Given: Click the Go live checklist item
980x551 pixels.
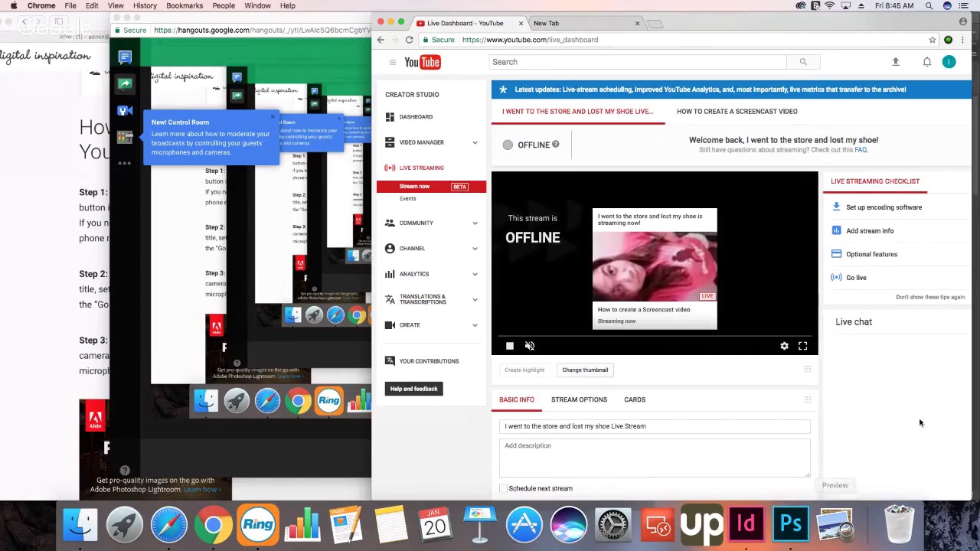Looking at the screenshot, I should (856, 278).
